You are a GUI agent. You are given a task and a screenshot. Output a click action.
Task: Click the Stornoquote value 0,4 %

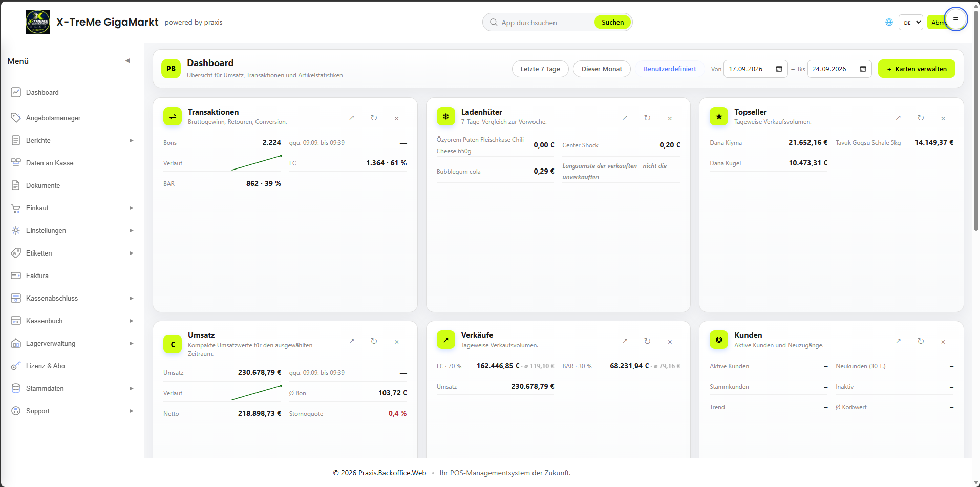pyautogui.click(x=397, y=413)
